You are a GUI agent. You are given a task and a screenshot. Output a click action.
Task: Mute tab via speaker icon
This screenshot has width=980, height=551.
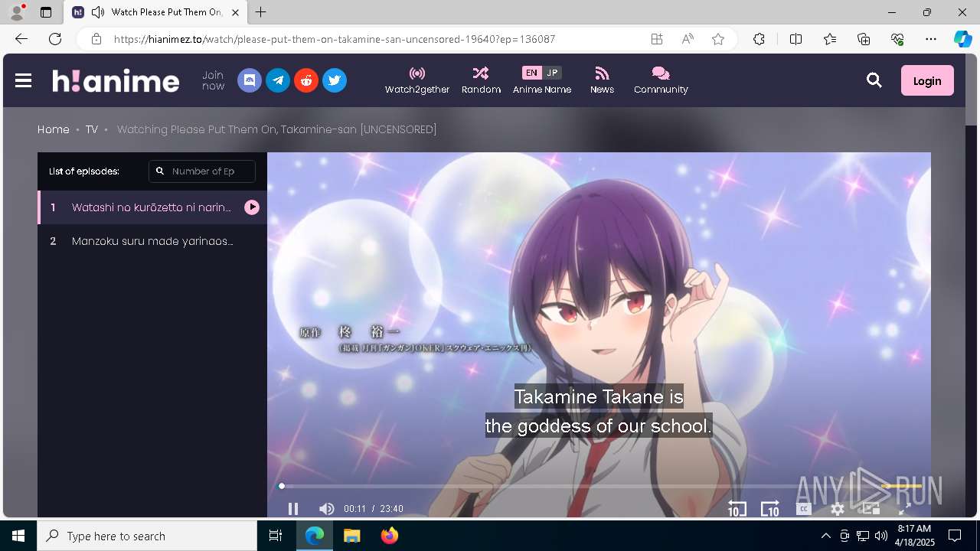(98, 12)
